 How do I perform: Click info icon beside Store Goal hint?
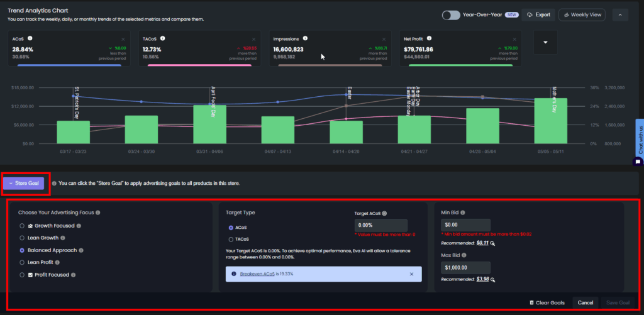54,183
